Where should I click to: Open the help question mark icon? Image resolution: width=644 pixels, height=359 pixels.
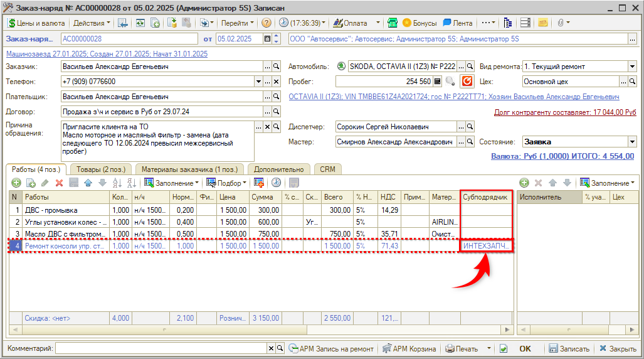tap(267, 23)
